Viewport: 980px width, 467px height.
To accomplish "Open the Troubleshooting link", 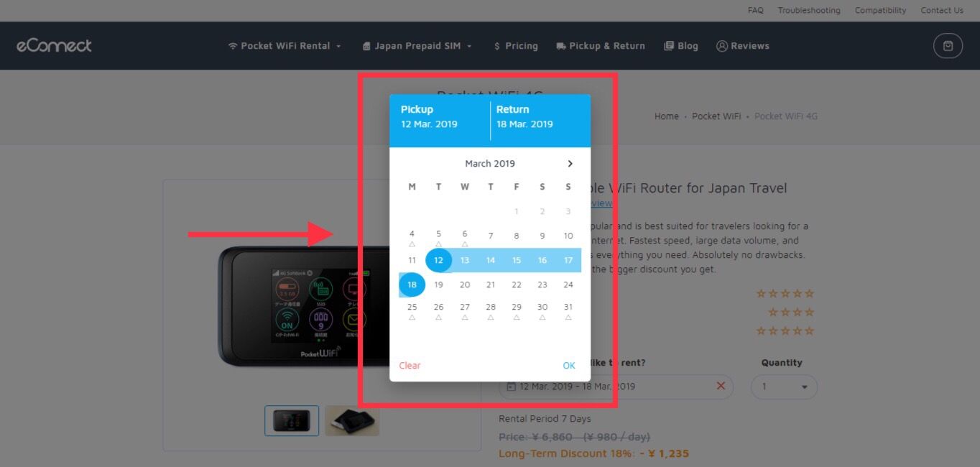I will [809, 11].
